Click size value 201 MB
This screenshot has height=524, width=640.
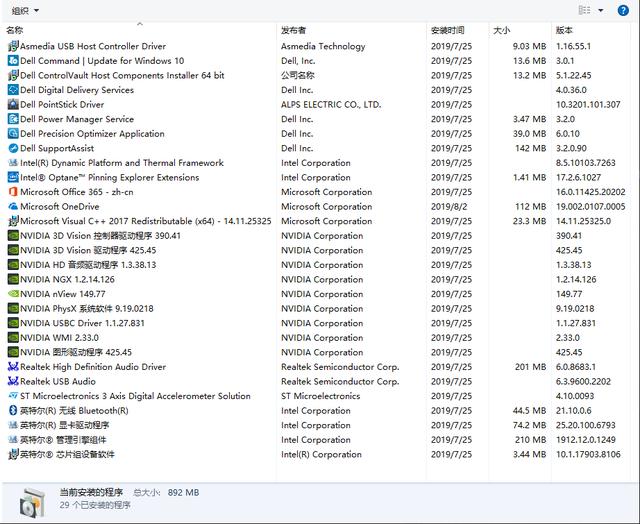[x=531, y=367]
